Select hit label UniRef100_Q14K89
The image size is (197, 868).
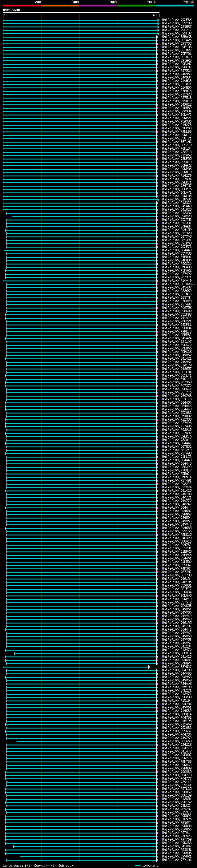(176, 711)
